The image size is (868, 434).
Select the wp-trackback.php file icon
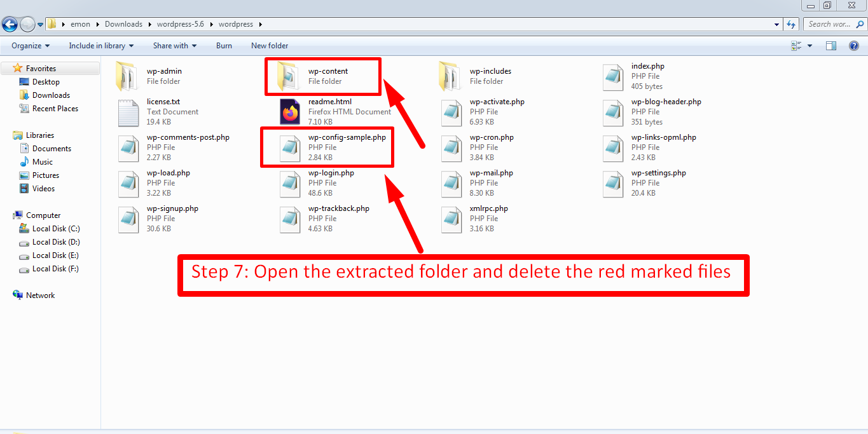click(x=290, y=219)
